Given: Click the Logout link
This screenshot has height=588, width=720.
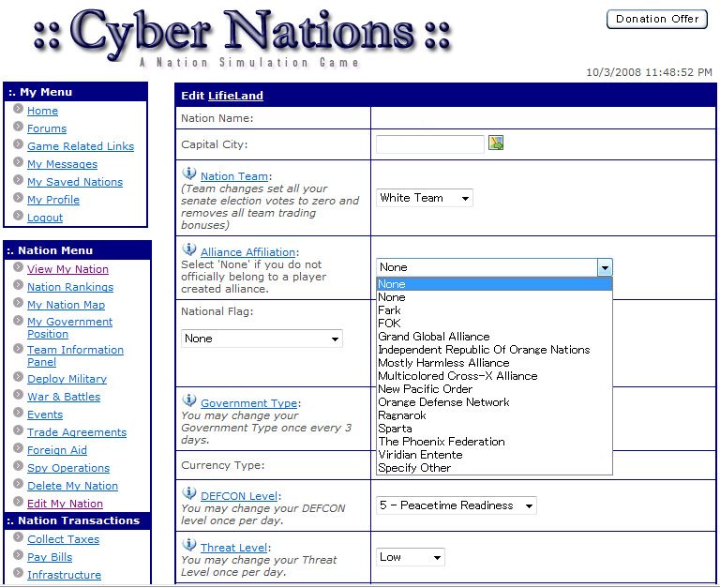Looking at the screenshot, I should [45, 219].
